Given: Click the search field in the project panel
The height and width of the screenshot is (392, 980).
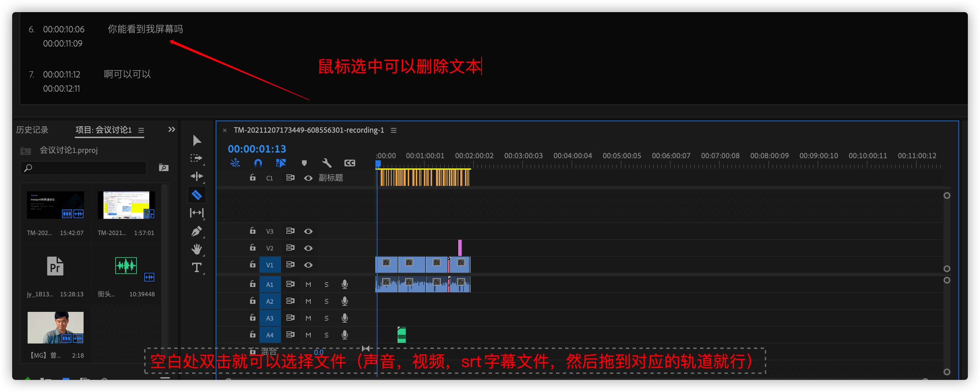Looking at the screenshot, I should (x=83, y=168).
